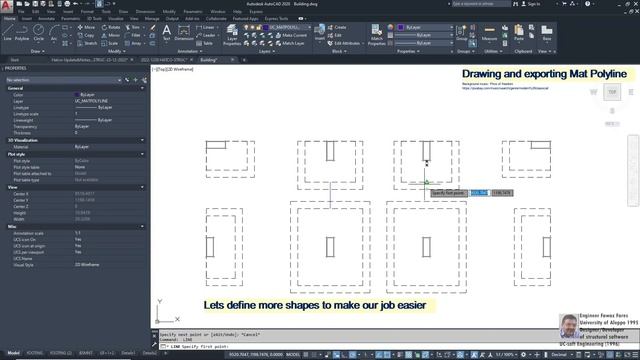Select the Polyline tool
The width and height of the screenshot is (640, 360).
click(22, 32)
